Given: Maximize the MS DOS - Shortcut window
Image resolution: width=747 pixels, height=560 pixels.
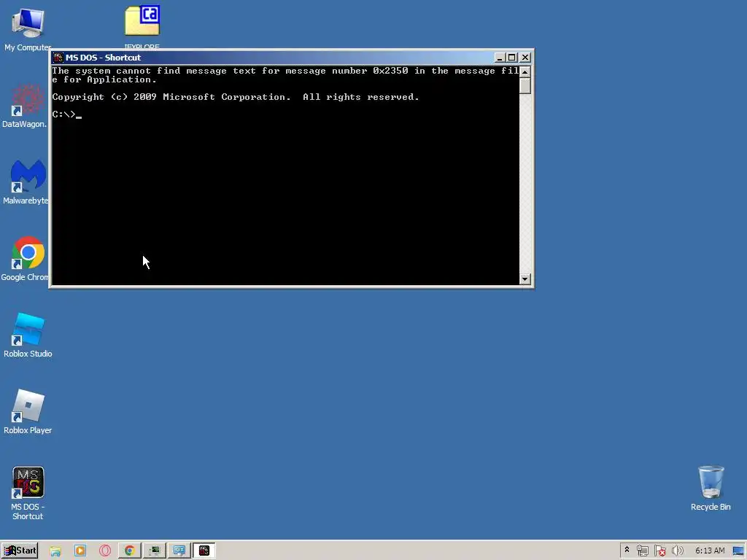Looking at the screenshot, I should 511,58.
